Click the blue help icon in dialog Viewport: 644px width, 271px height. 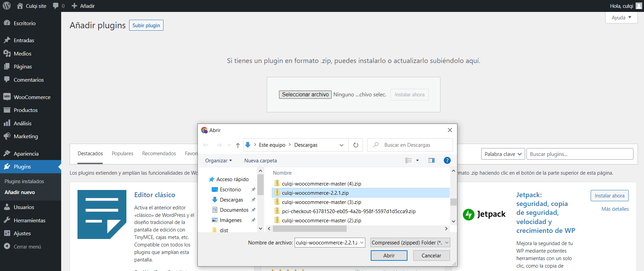tap(447, 160)
